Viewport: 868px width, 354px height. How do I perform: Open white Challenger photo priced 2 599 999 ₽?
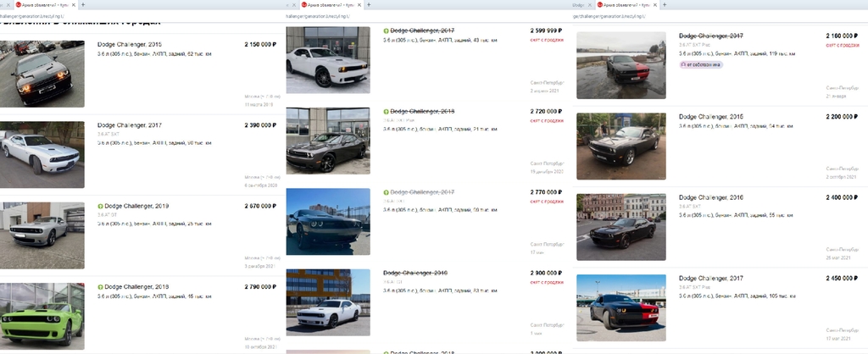click(328, 60)
